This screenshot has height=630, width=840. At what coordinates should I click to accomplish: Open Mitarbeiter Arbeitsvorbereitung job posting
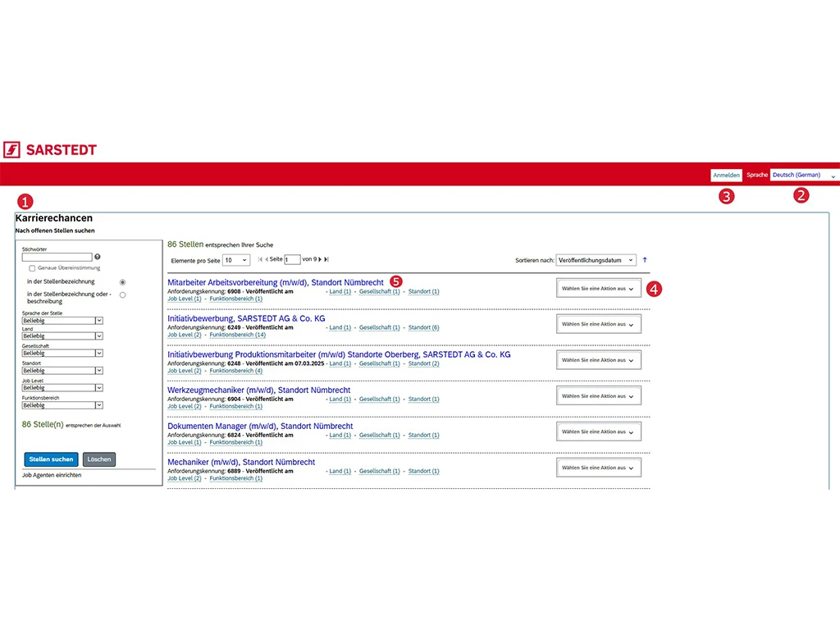point(276,282)
